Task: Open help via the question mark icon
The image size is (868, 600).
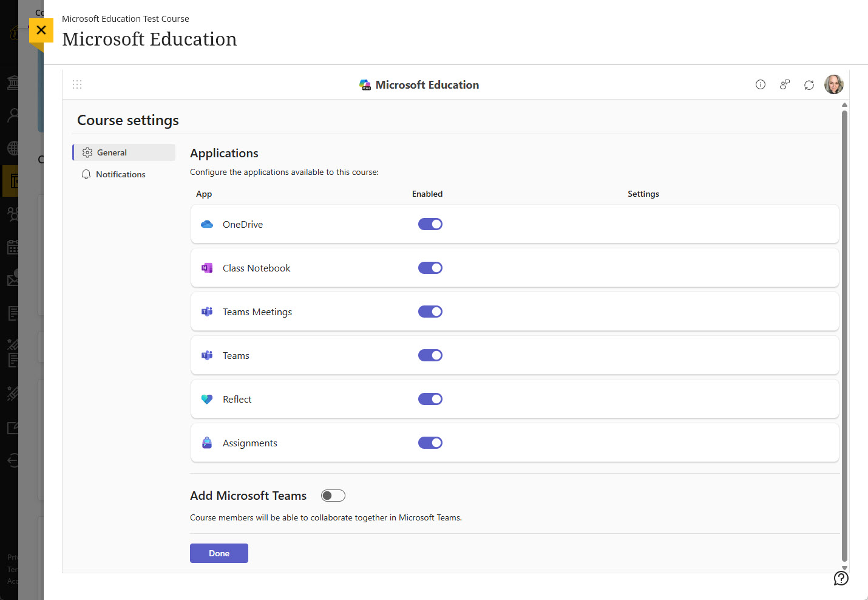Action: pos(841,578)
